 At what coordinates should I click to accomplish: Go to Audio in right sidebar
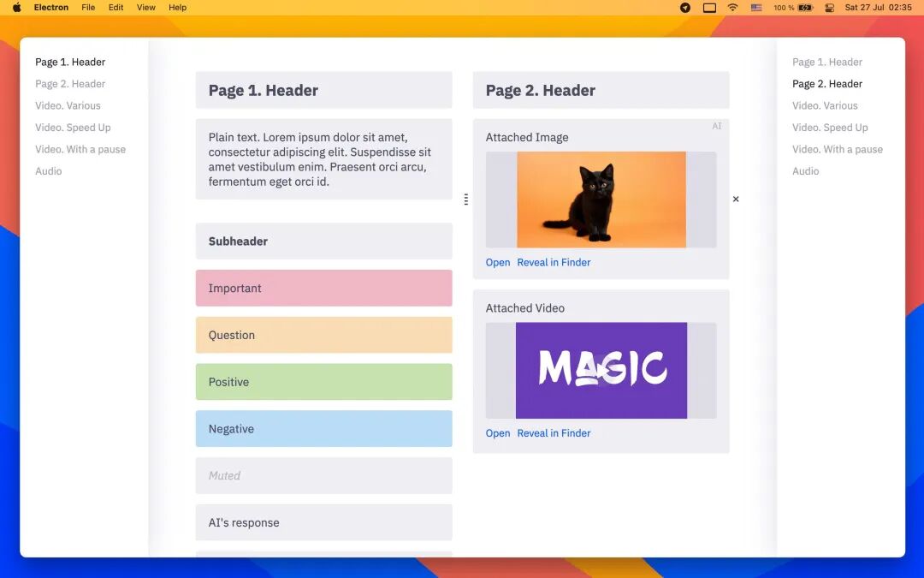click(806, 171)
